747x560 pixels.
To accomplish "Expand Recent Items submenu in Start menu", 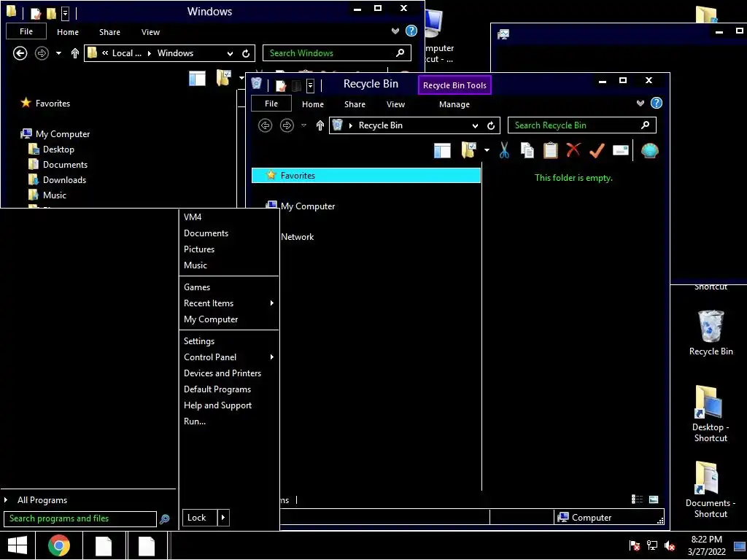I will coord(271,303).
